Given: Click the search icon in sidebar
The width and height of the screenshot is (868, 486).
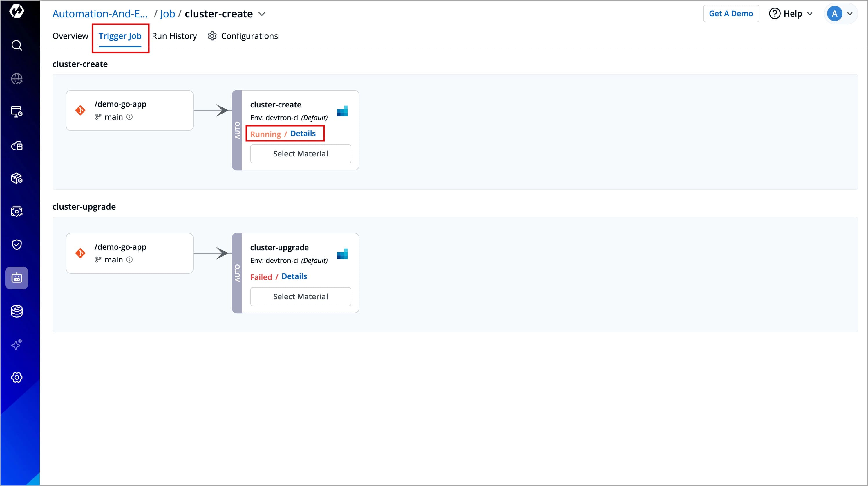Looking at the screenshot, I should 17,45.
